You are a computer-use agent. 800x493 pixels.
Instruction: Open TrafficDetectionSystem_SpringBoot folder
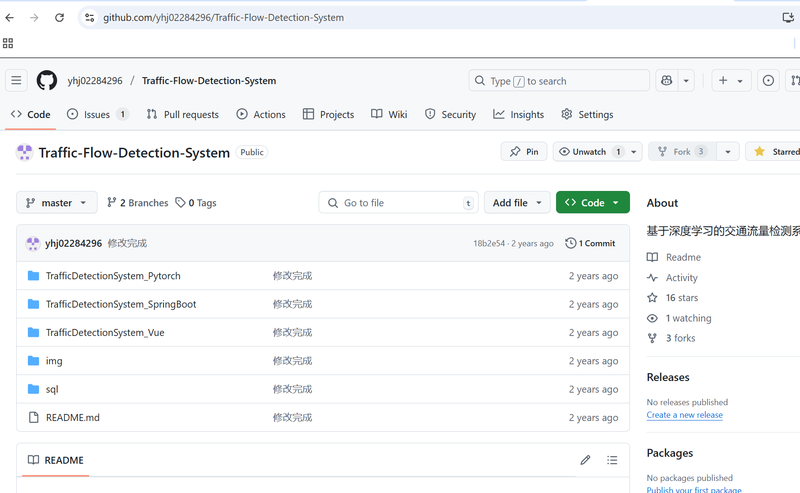pos(121,304)
